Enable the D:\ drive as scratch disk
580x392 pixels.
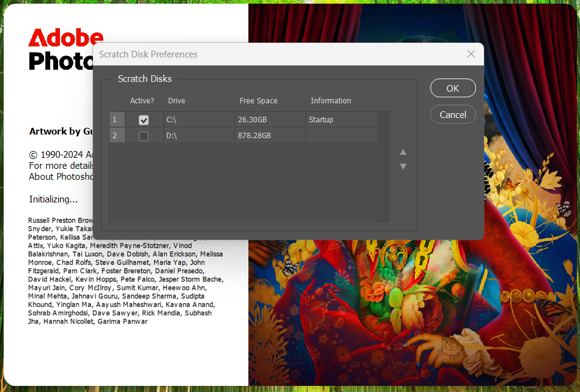[x=144, y=136]
